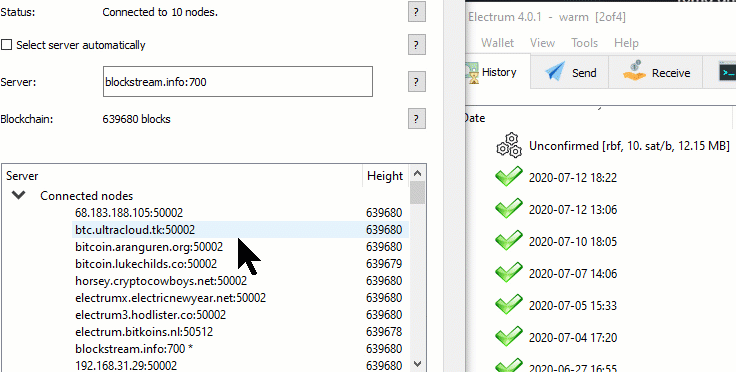The height and width of the screenshot is (372, 736).
Task: Click the help button beside Select server automatically
Action: [416, 45]
